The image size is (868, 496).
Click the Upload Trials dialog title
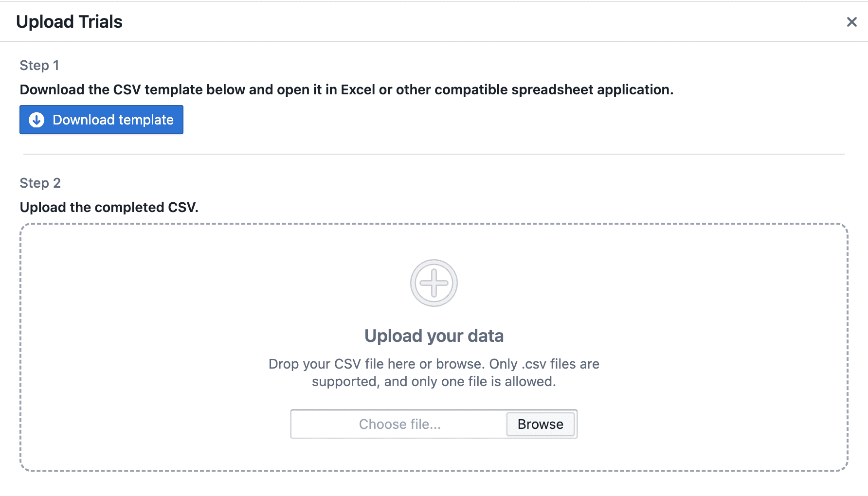[x=70, y=21]
